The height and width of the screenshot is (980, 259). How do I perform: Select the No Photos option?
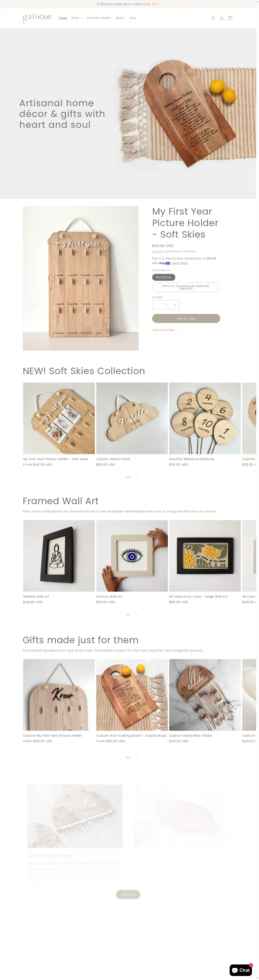(x=163, y=277)
